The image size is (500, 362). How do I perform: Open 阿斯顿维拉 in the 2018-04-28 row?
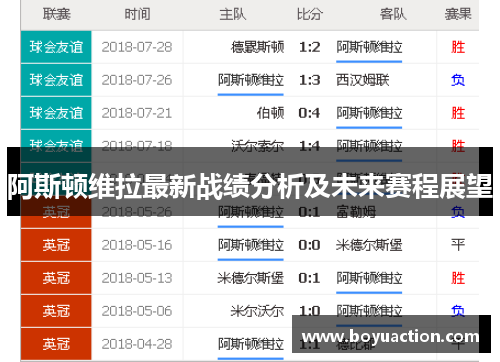tap(251, 344)
